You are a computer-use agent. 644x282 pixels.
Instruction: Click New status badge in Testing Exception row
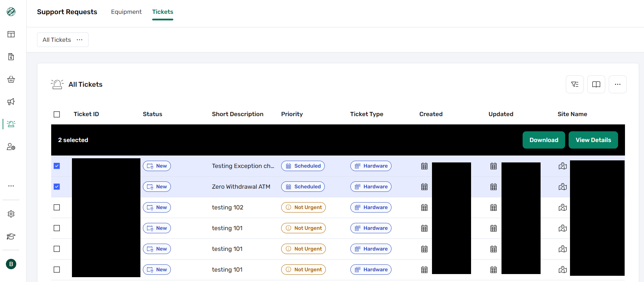157,166
